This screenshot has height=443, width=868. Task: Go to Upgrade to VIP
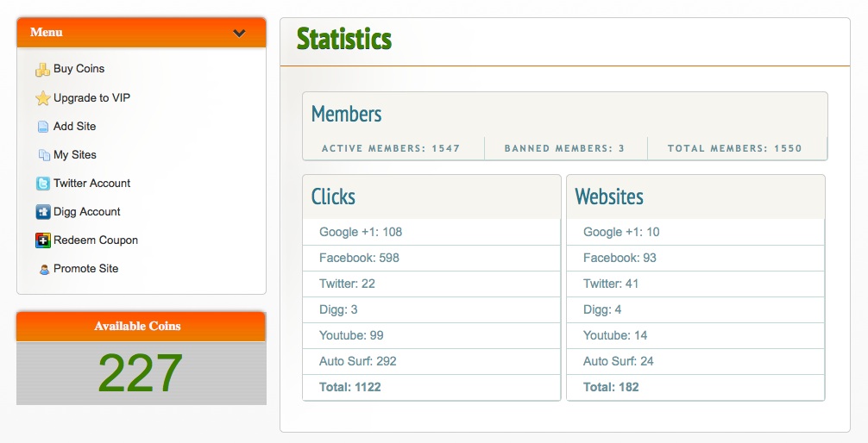92,98
